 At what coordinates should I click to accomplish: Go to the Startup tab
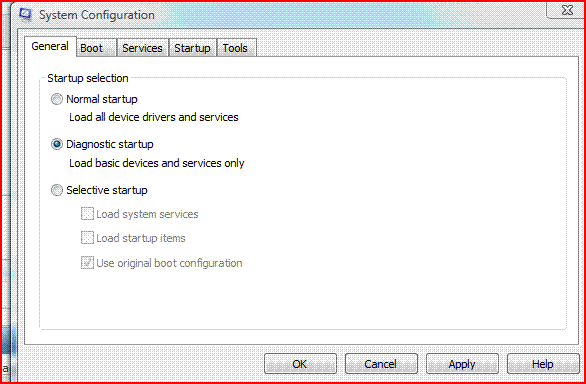[x=192, y=48]
